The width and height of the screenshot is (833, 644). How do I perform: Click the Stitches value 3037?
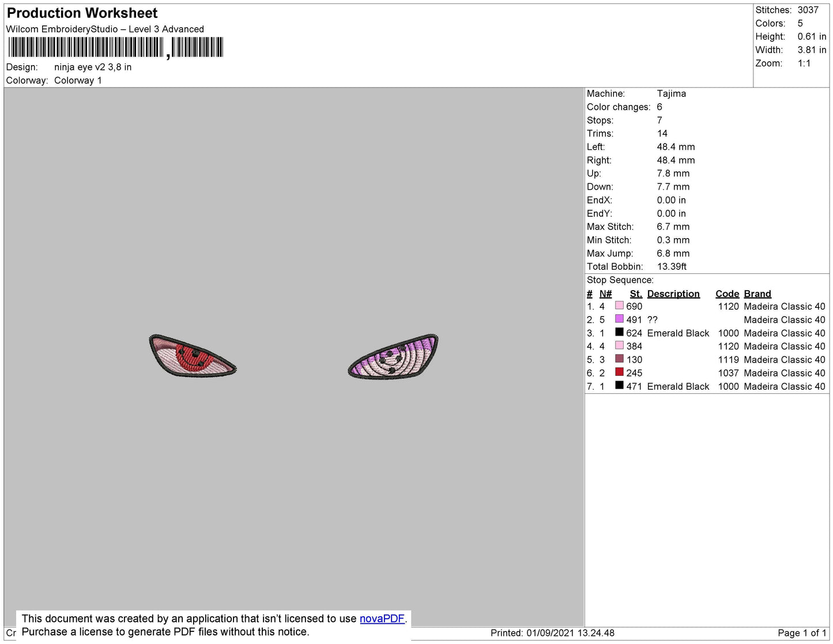808,10
